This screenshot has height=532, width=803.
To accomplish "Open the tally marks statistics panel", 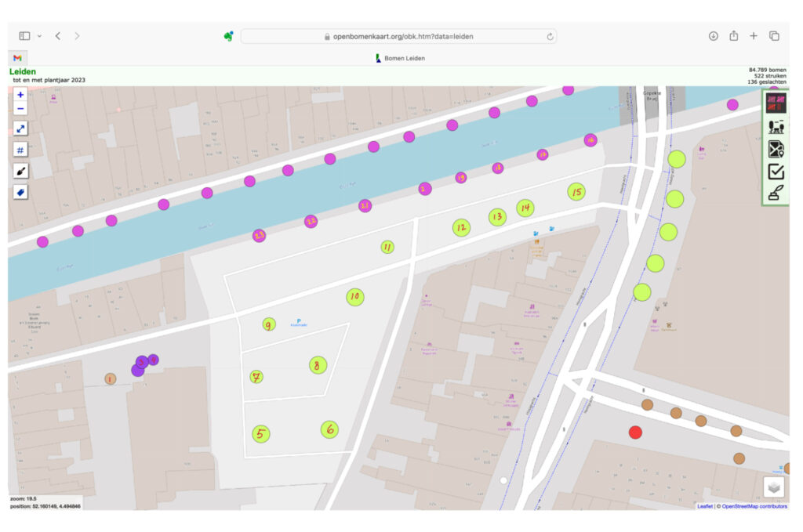I will 776,104.
